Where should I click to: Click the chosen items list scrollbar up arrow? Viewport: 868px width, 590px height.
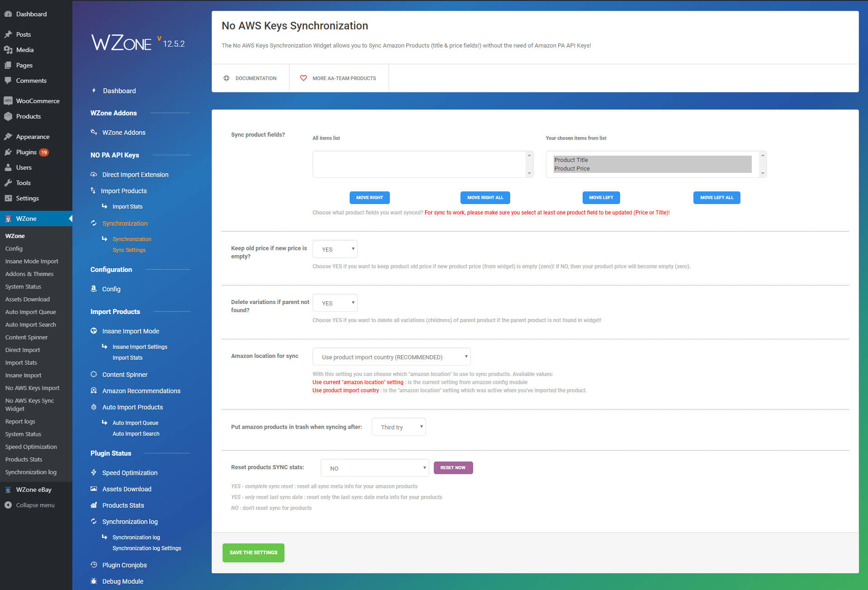coord(763,155)
